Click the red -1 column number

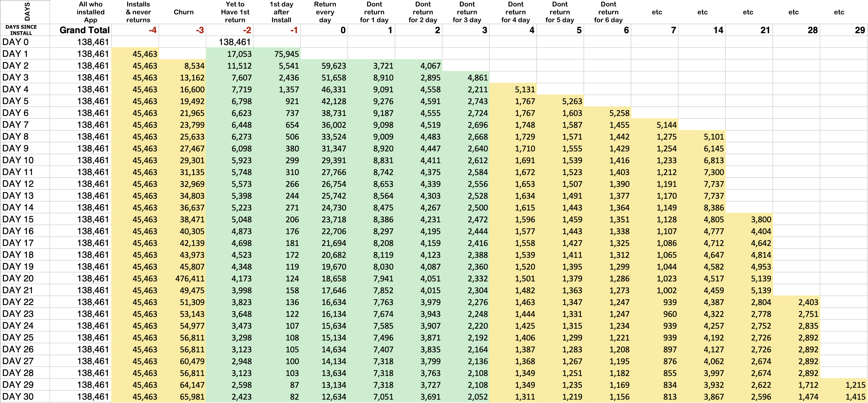(294, 30)
